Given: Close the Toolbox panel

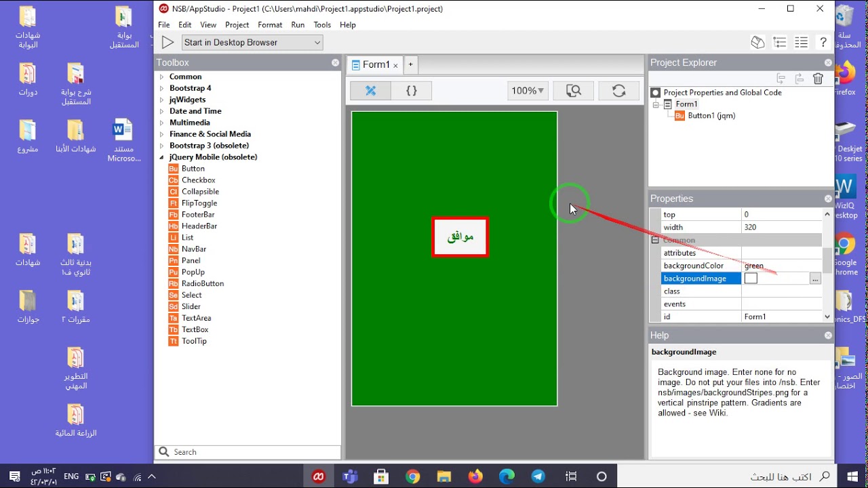Looking at the screenshot, I should (335, 62).
